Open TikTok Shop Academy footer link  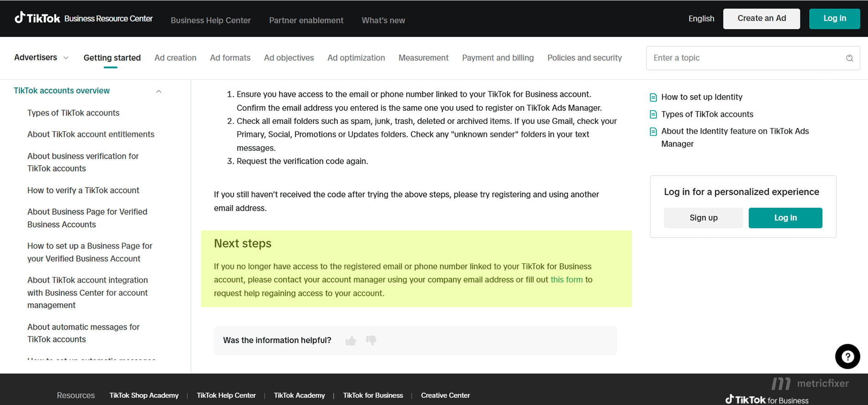point(144,395)
